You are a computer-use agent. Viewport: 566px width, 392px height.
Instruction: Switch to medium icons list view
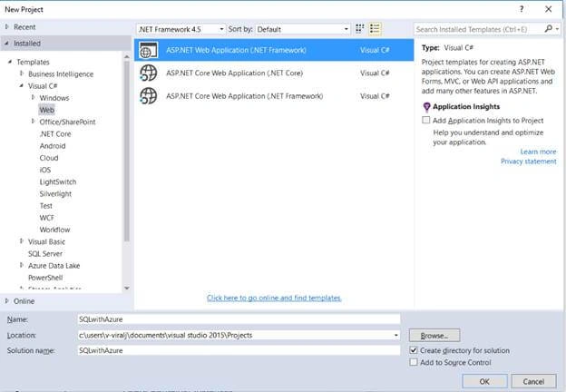pyautogui.click(x=375, y=28)
